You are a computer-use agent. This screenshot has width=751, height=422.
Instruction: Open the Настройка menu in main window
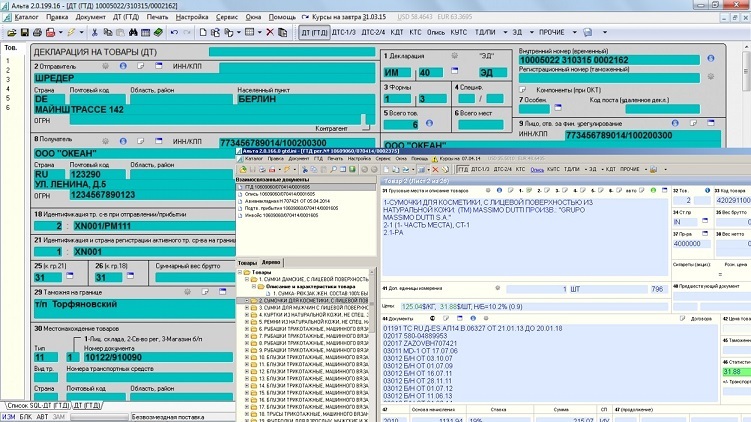click(192, 17)
